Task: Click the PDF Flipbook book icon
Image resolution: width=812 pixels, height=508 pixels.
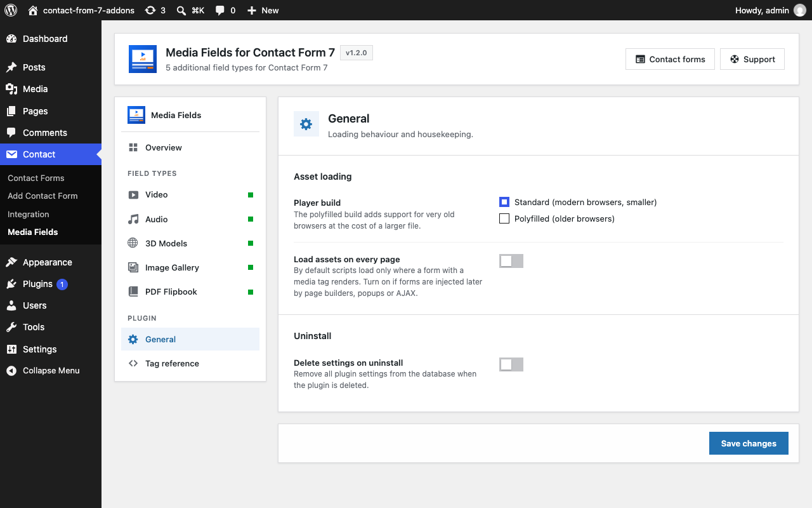Action: pos(133,291)
